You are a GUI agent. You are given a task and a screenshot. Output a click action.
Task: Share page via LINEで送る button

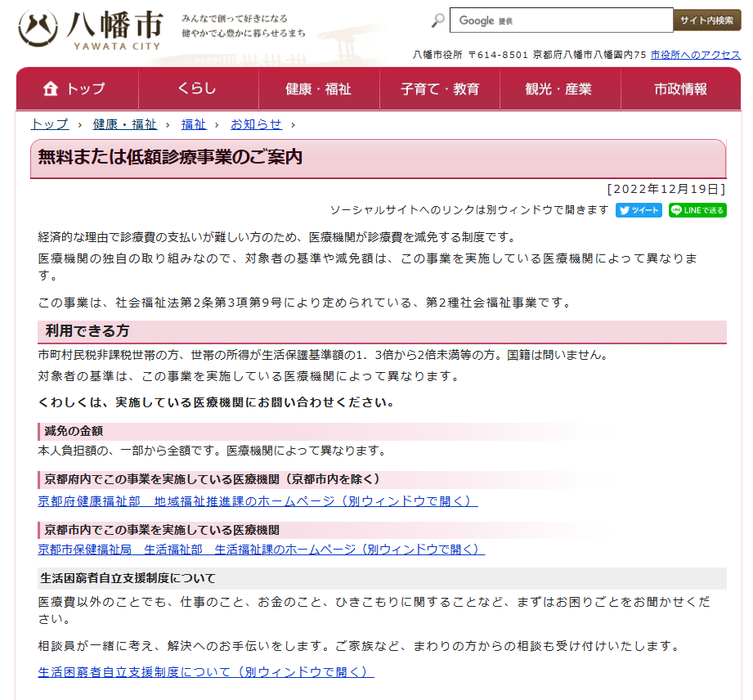(x=697, y=210)
